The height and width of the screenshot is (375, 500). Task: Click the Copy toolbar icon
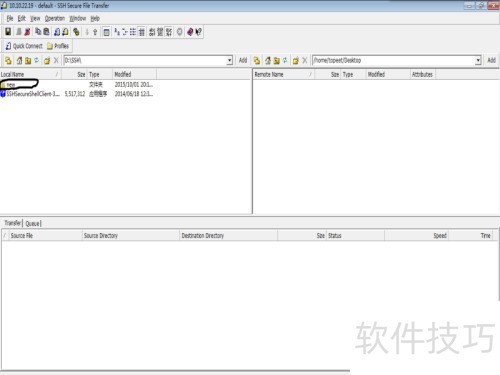[x=38, y=32]
